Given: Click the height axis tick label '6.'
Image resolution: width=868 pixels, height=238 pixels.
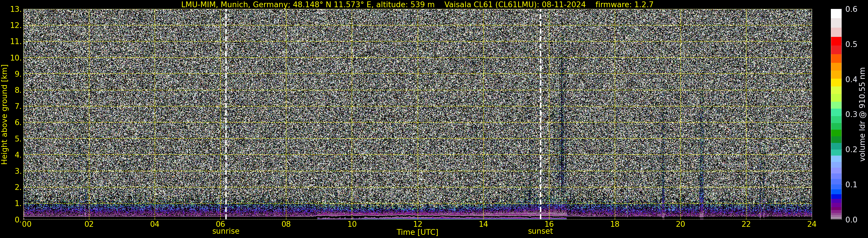Looking at the screenshot, I should (x=18, y=122).
